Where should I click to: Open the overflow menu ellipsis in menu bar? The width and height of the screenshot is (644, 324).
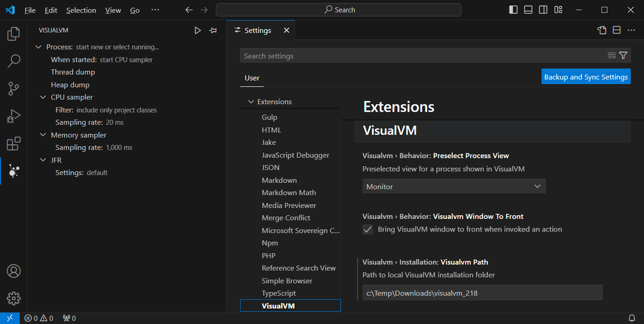tap(155, 10)
